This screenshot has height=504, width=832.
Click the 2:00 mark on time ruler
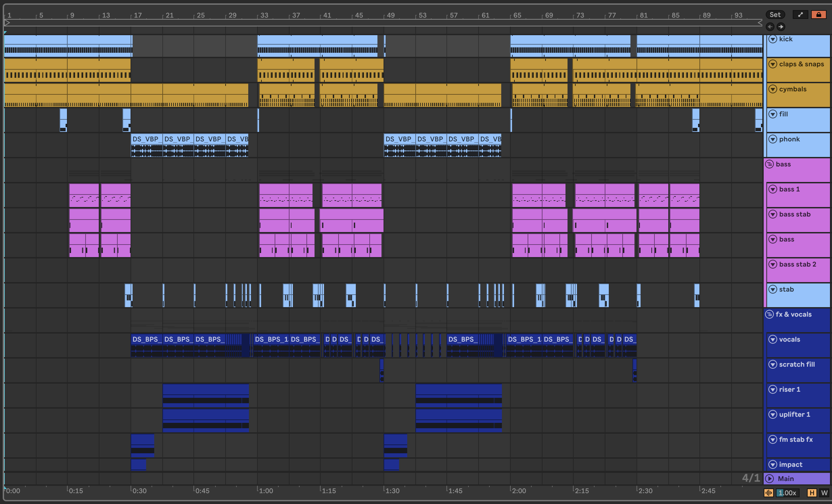(519, 490)
